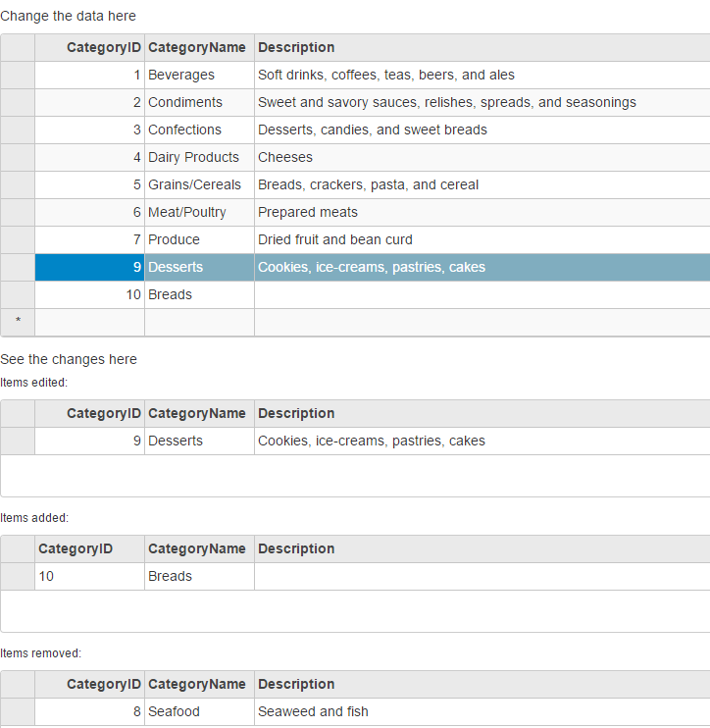
Task: Click the Produce category name cell
Action: 199,239
